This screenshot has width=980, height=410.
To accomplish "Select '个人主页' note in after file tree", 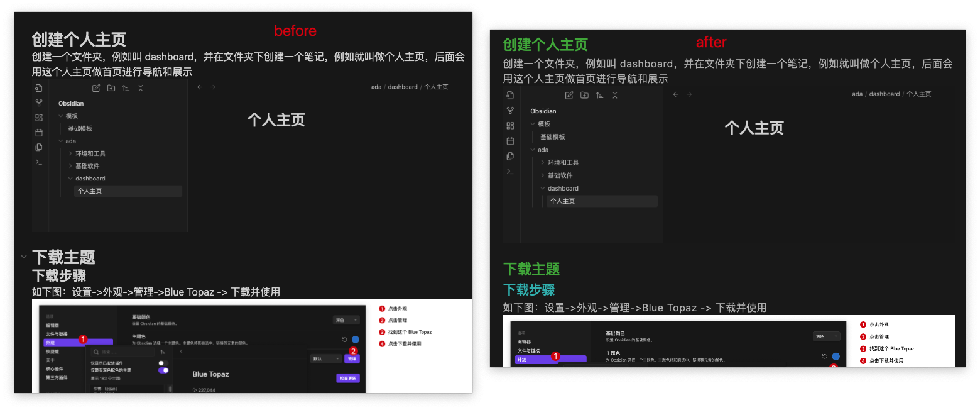I will [x=563, y=201].
